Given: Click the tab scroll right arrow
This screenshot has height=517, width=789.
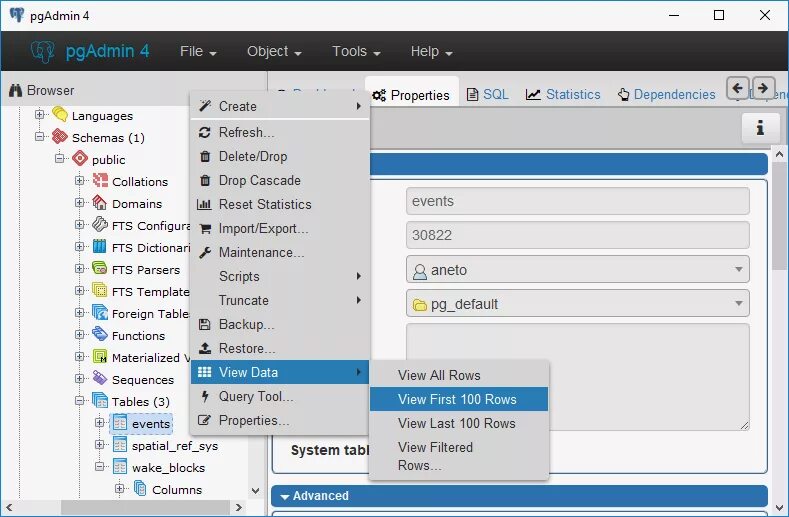Looking at the screenshot, I should click(x=763, y=89).
